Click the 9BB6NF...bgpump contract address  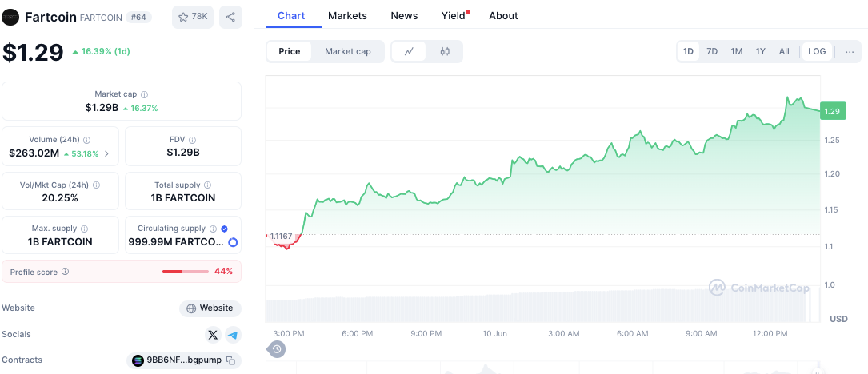(x=184, y=360)
